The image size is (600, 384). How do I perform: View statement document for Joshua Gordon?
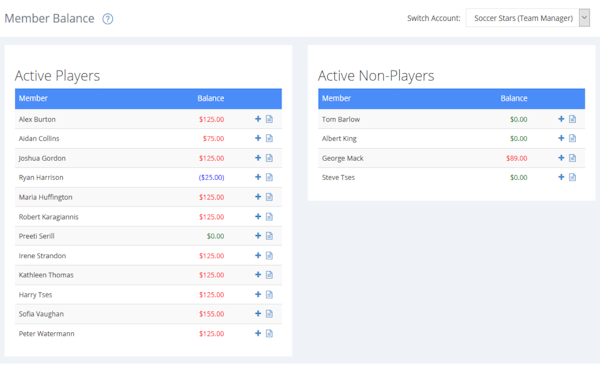coord(269,158)
